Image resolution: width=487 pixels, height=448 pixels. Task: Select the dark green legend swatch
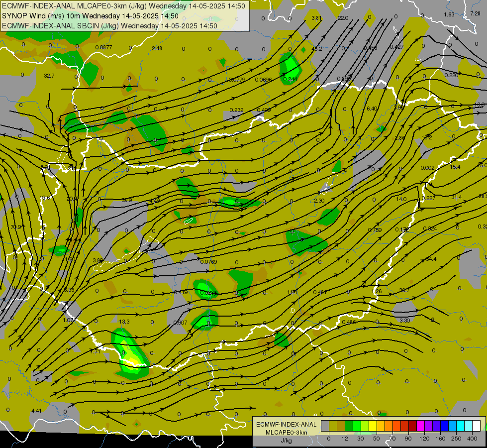349,426
